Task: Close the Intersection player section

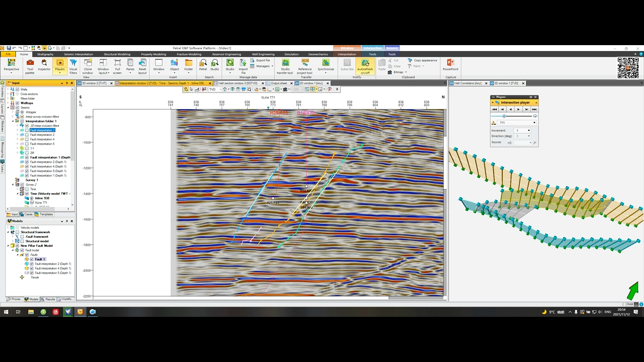Action: tap(536, 103)
